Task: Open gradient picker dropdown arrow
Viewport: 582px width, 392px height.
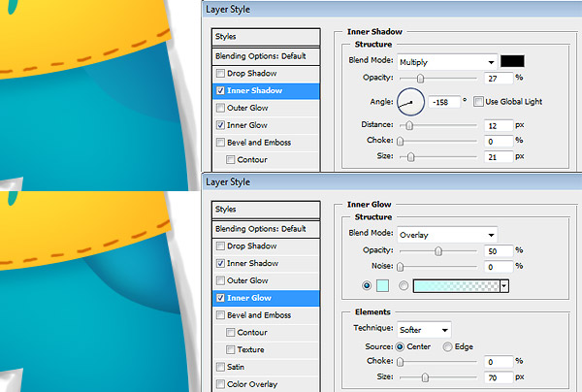Action: pos(504,286)
